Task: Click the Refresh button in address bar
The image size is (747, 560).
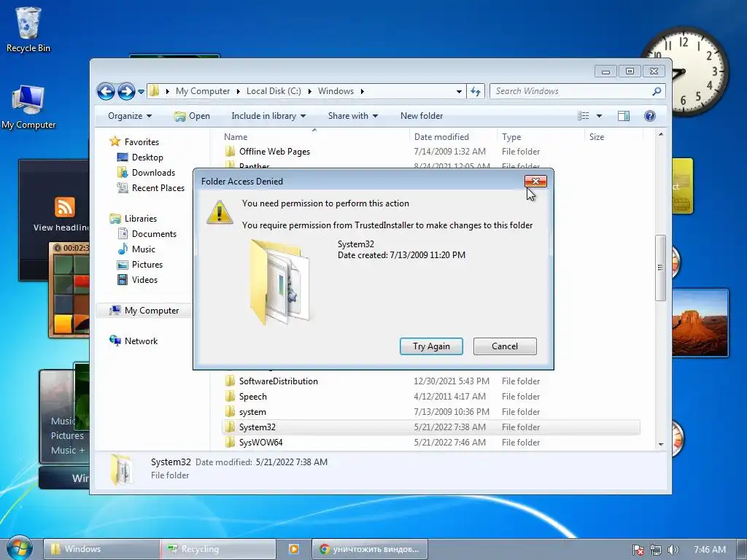Action: (x=476, y=91)
